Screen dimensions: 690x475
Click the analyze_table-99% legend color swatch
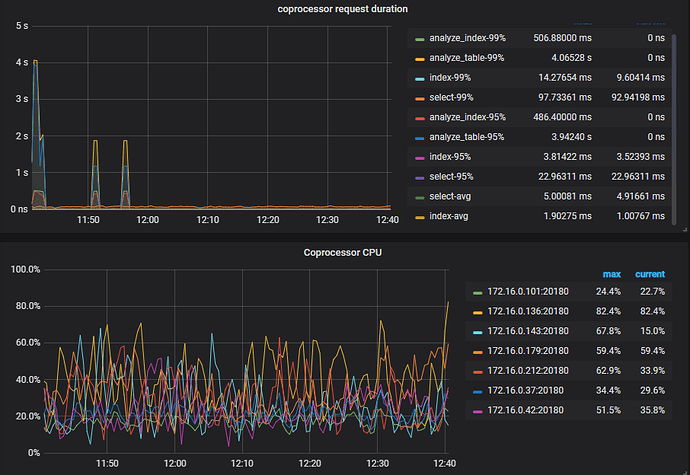(420, 59)
